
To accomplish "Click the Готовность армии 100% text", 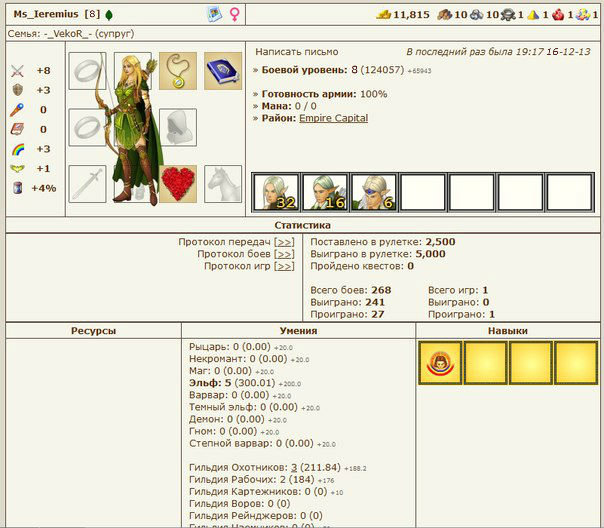I will tap(324, 94).
